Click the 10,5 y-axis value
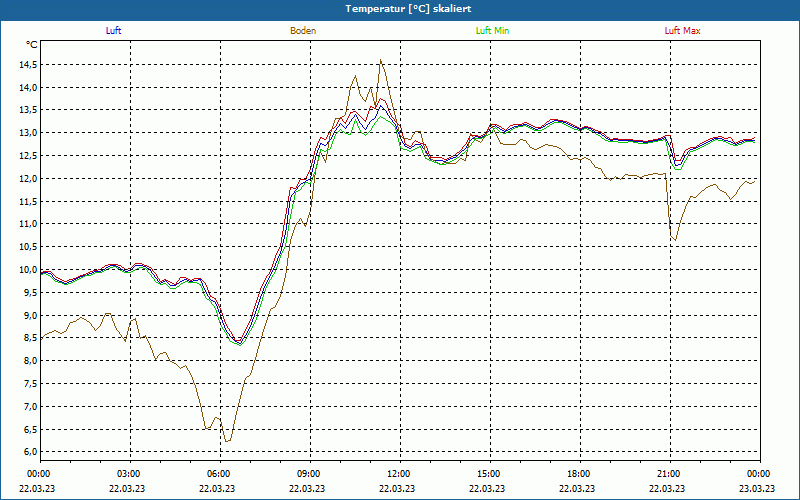Screen dimensions: 800x500 click(29, 247)
